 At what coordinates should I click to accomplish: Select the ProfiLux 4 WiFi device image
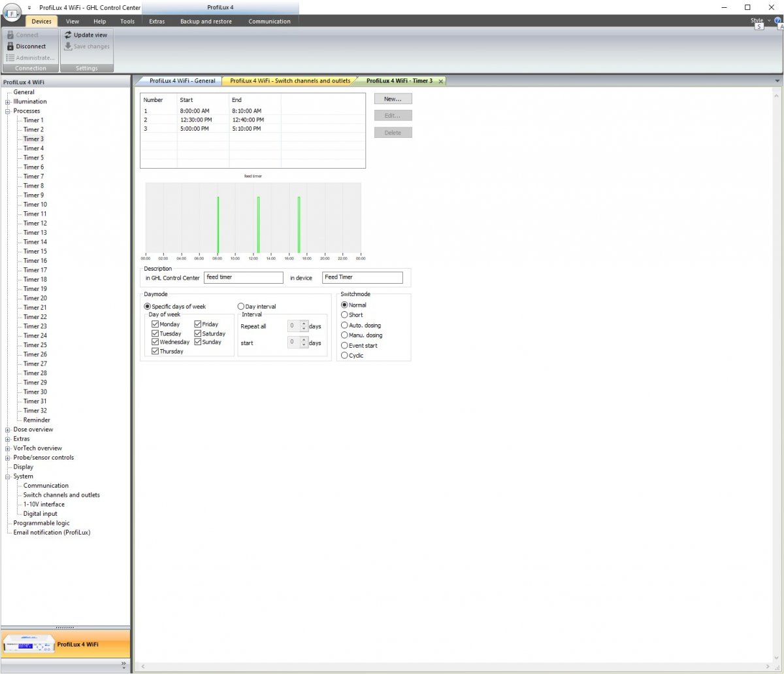point(28,645)
